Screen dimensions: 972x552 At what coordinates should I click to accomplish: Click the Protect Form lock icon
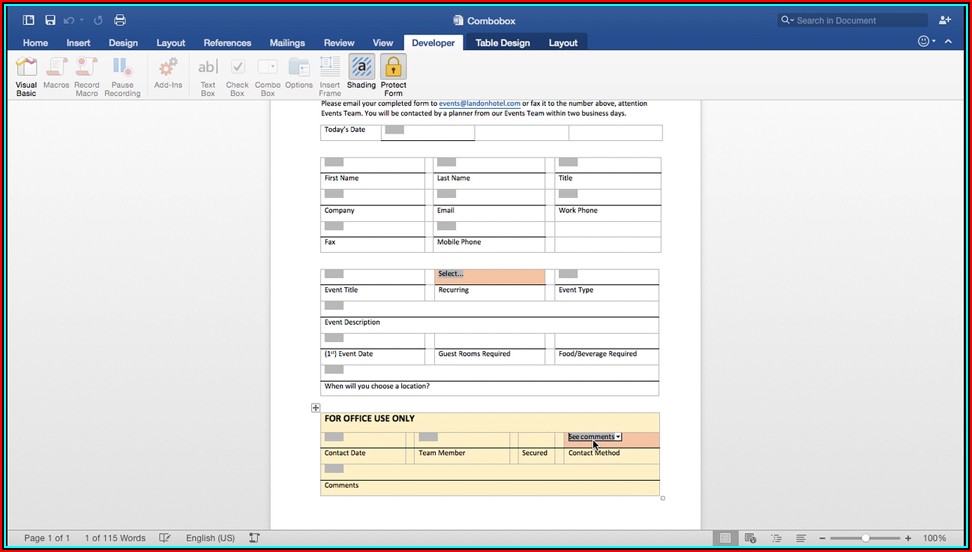click(x=393, y=68)
